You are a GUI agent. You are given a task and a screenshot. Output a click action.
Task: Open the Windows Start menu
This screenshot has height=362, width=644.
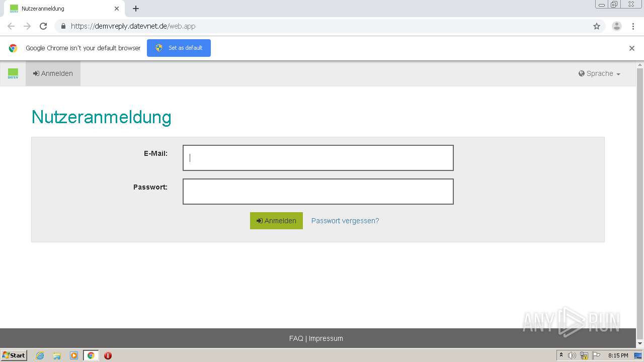point(14,355)
